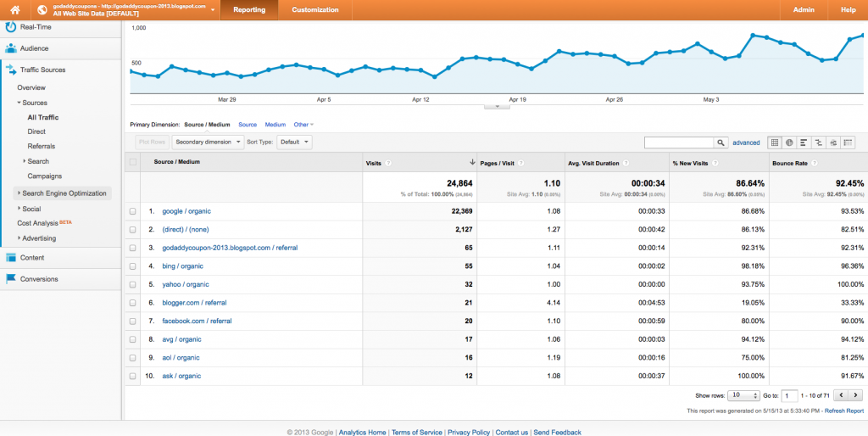Show help for Avg. Visit Duration

coord(626,163)
